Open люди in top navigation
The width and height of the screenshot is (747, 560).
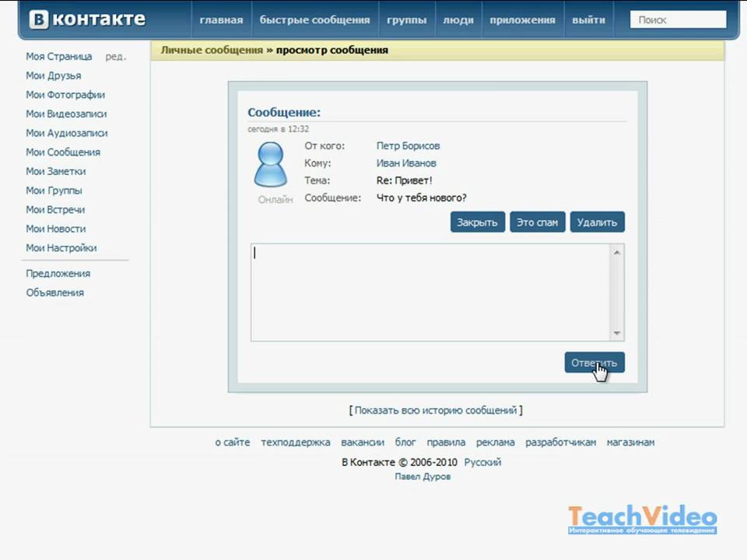[458, 20]
